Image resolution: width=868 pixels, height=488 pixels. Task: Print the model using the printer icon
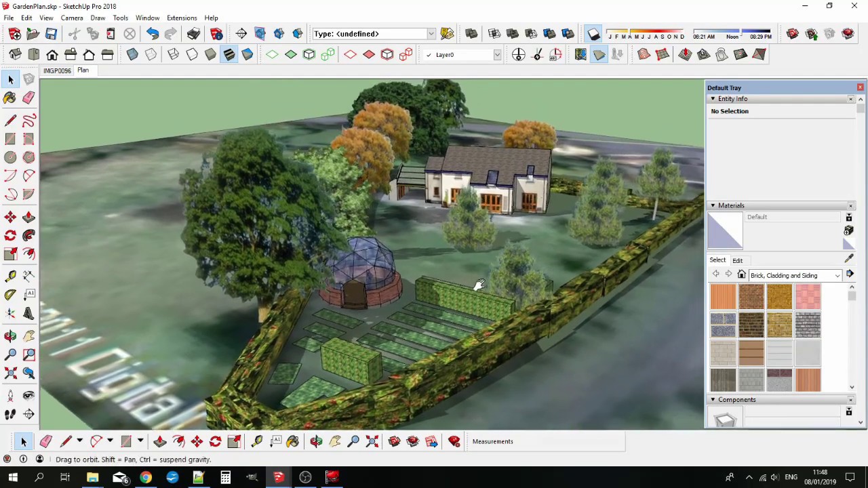[x=194, y=34]
